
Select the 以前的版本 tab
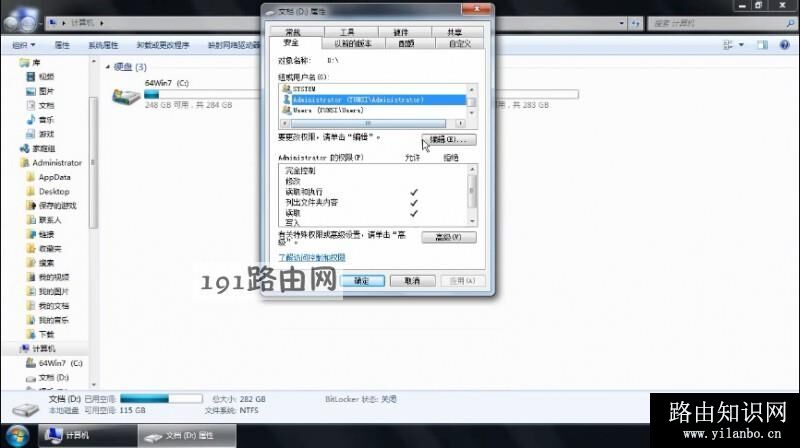point(353,44)
